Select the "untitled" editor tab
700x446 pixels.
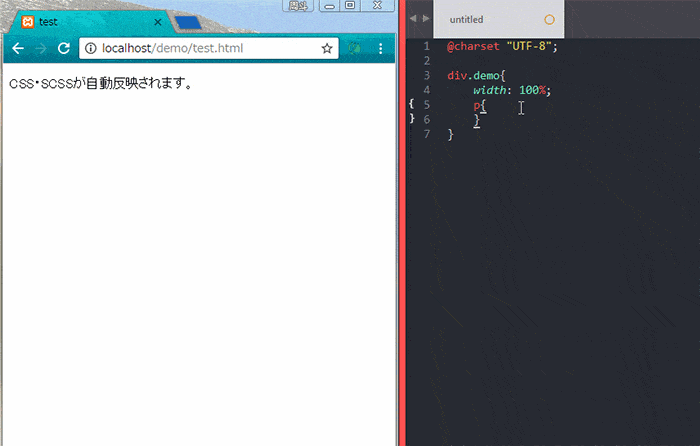(499, 20)
